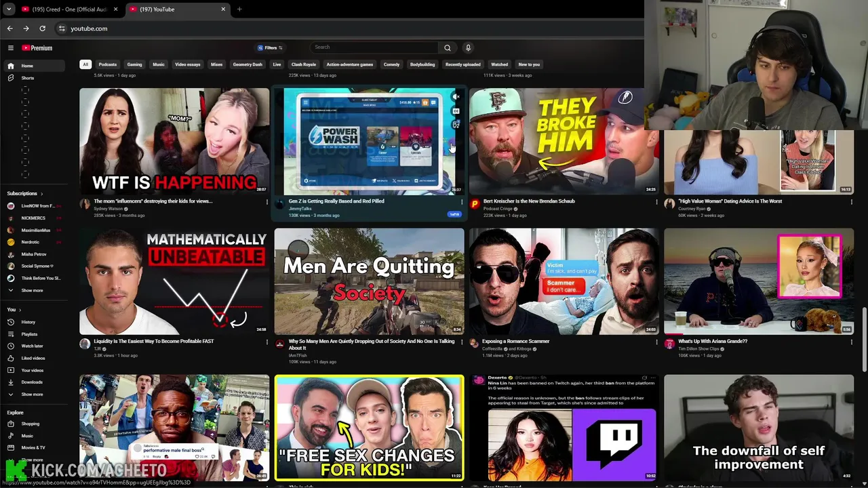Image resolution: width=868 pixels, height=488 pixels.
Task: Open Courtney Ryan channel link
Action: tap(692, 209)
